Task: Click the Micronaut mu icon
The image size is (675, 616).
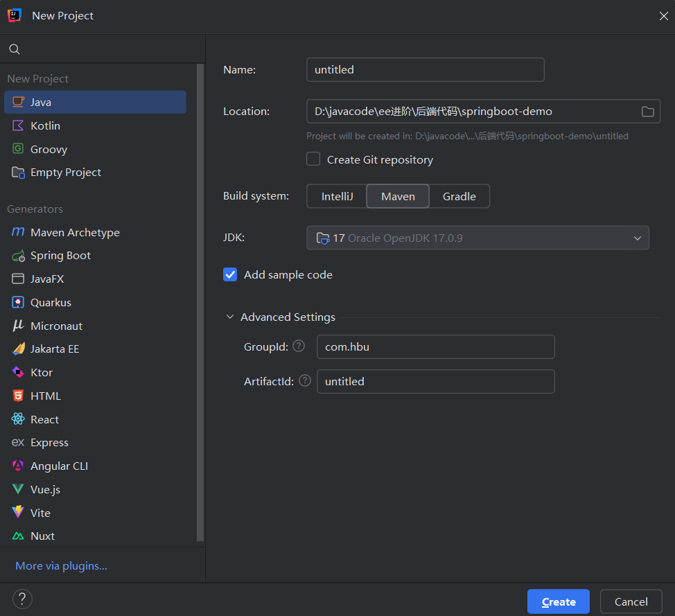Action: [x=18, y=326]
